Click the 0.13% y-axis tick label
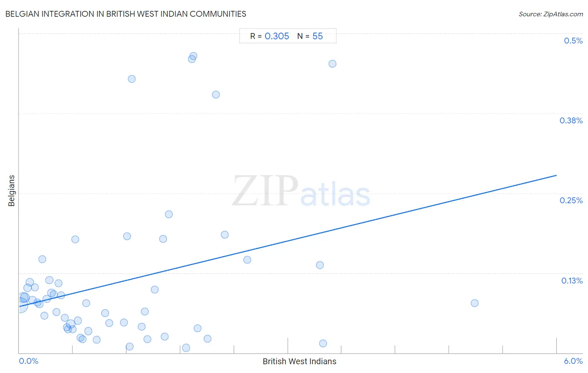 coord(572,281)
